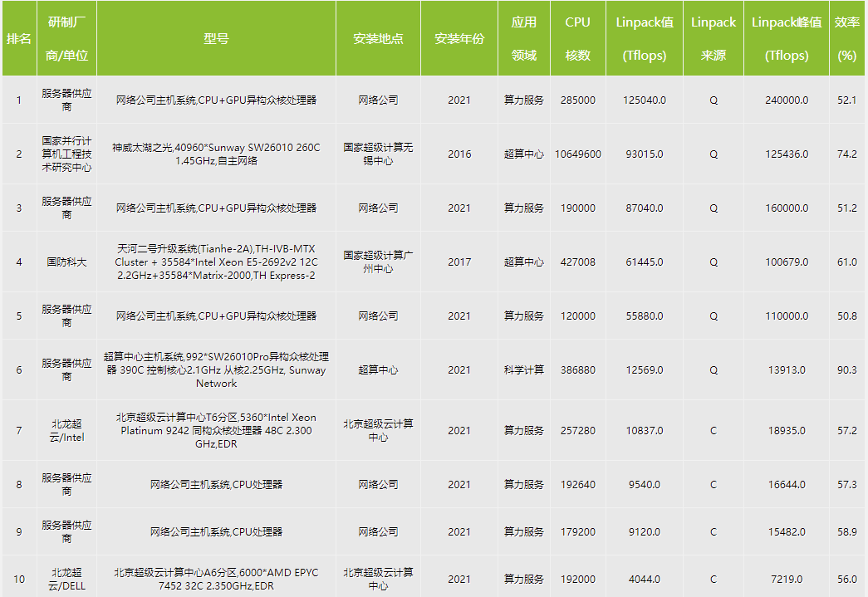868x597 pixels.
Task: Click the 国家超级计算广州中心 location cell
Action: (x=378, y=262)
